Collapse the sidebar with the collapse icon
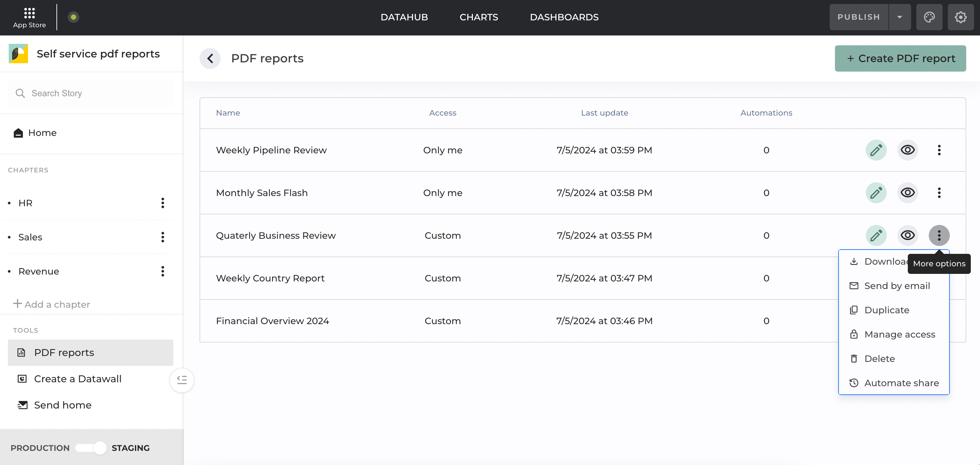The image size is (980, 465). pos(182,380)
